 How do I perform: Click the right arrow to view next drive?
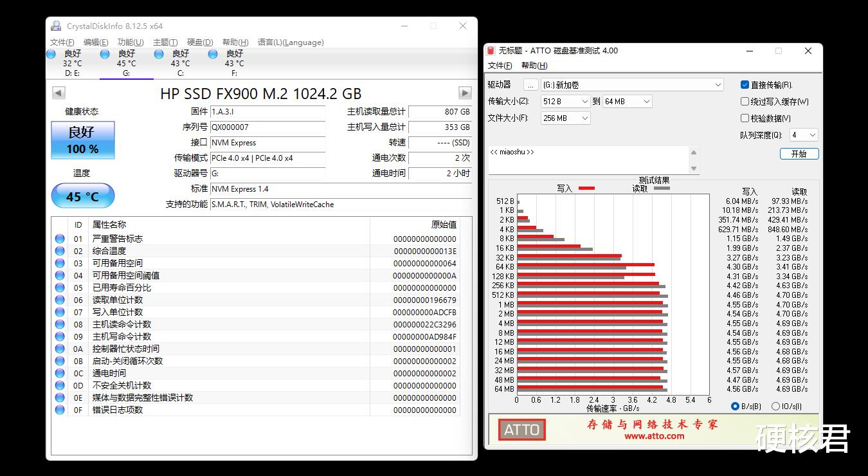click(x=464, y=93)
